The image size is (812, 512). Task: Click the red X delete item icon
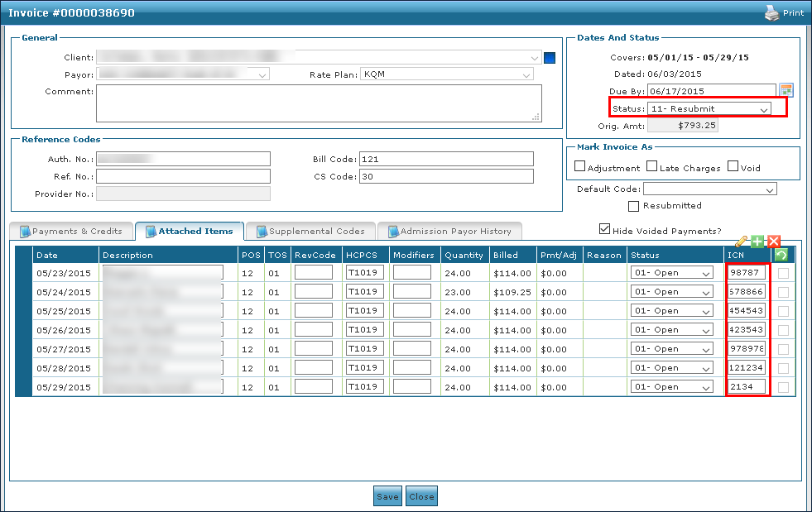[774, 241]
